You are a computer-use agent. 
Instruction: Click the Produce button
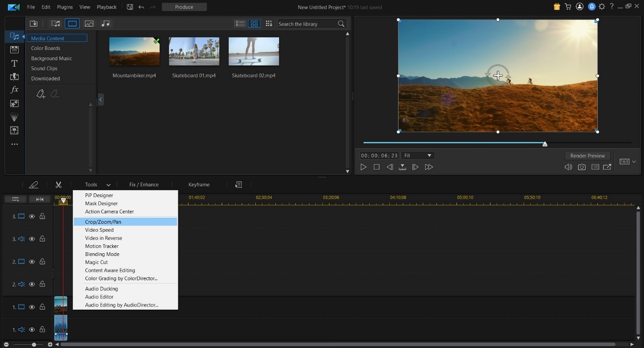click(x=184, y=7)
